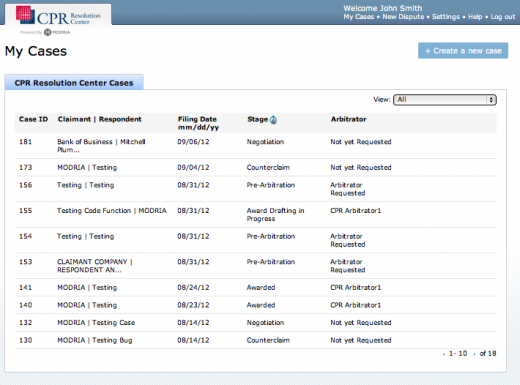Click the Powered by MODRIA badge

tap(45, 32)
